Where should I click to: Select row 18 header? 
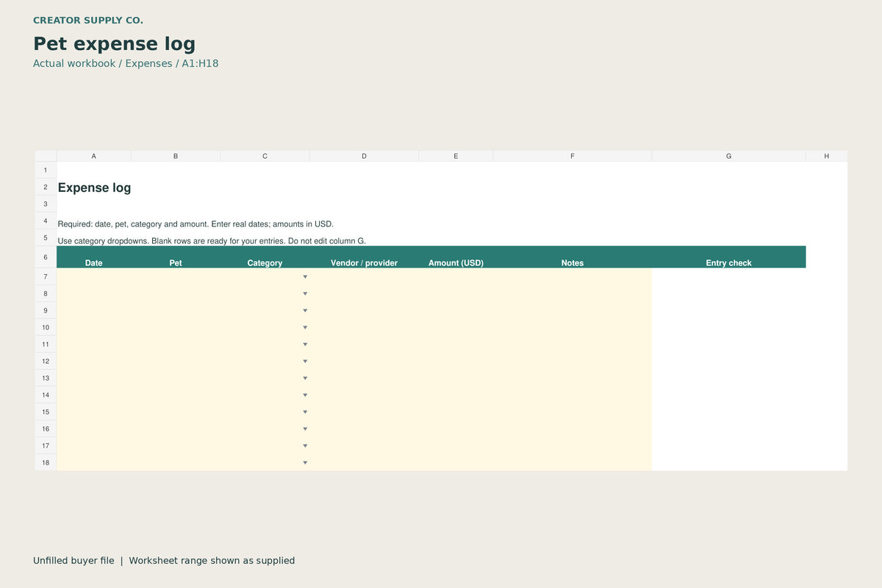(46, 462)
